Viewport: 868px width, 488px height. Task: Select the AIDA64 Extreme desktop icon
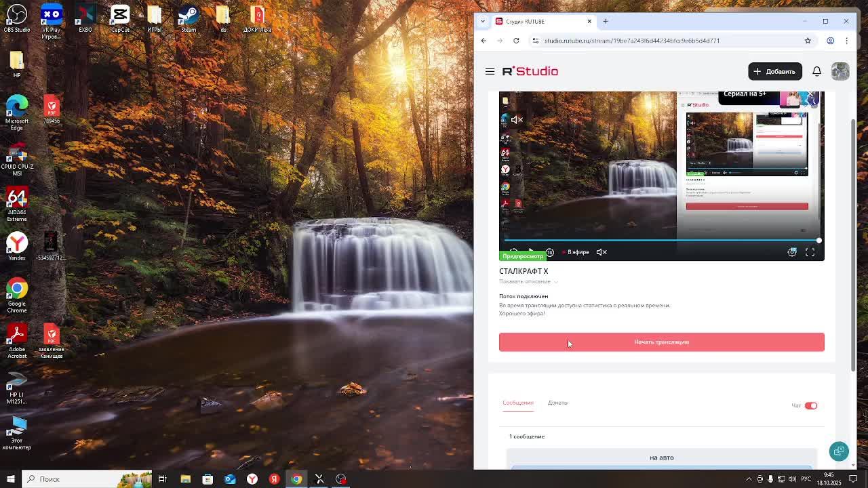(17, 205)
